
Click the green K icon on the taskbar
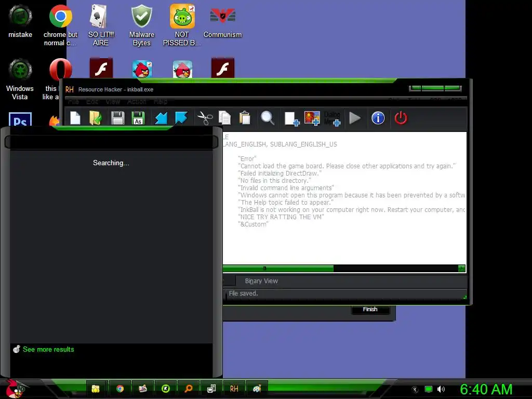pyautogui.click(x=166, y=389)
